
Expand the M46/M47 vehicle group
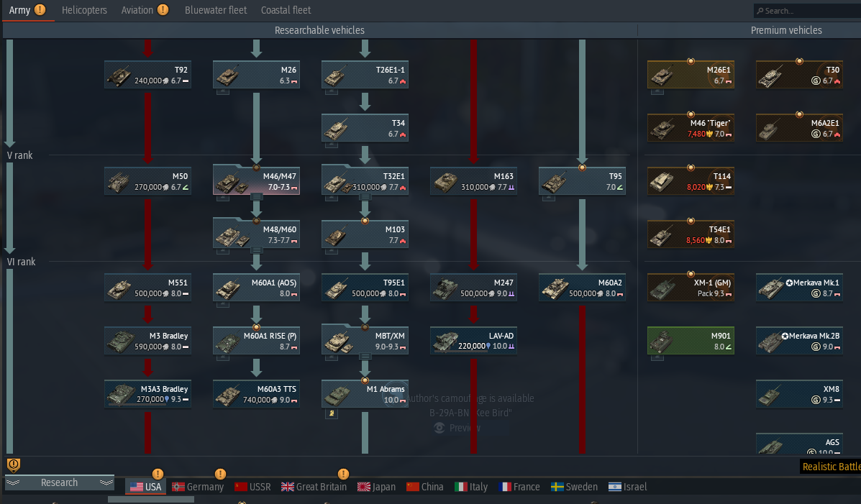tap(257, 196)
